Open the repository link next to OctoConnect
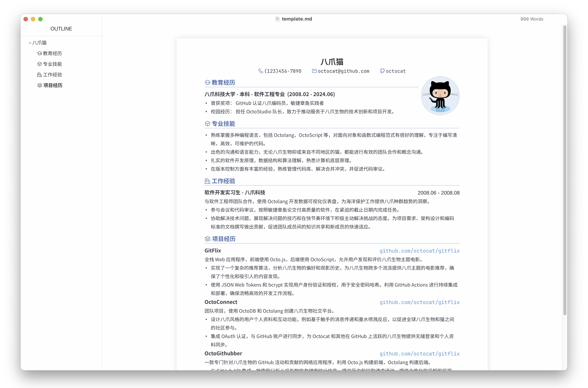Screen dimensions: 588x388 coord(419,302)
